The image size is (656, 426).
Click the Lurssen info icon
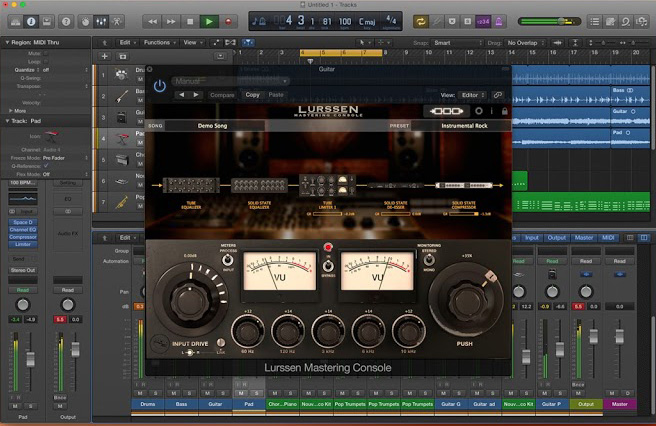pyautogui.click(x=492, y=111)
